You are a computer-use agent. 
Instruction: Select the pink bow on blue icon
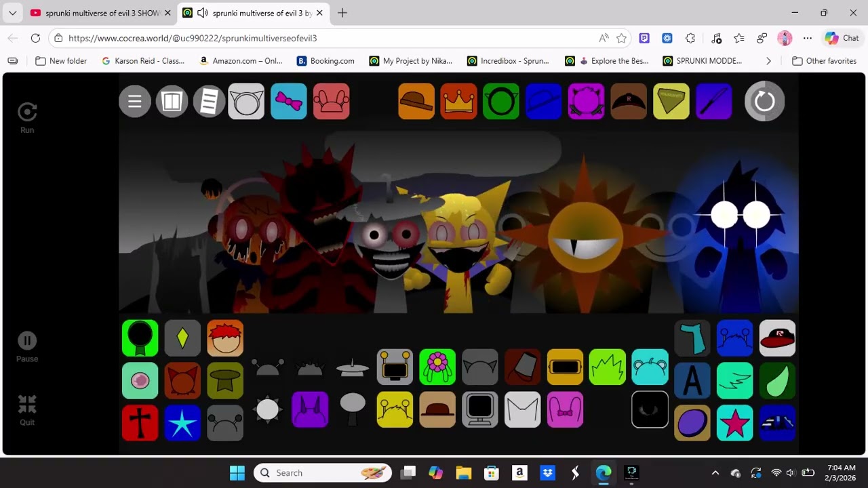[x=289, y=102]
